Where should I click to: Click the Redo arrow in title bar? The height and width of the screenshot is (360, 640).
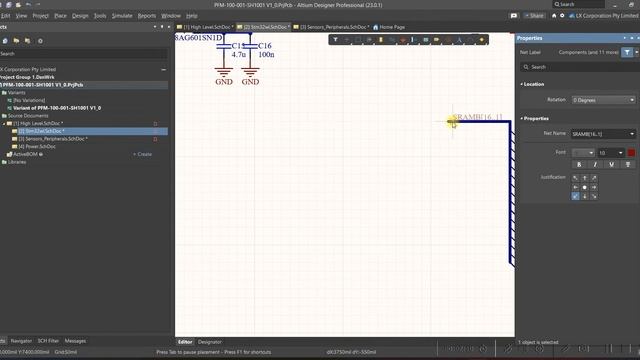coord(38,4)
